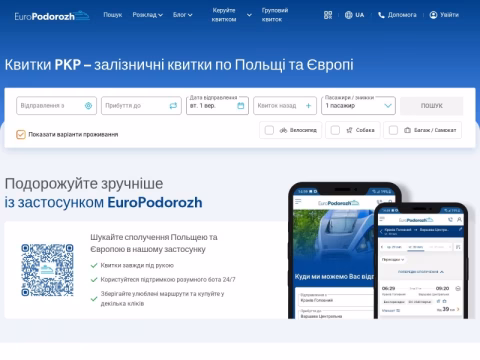The height and width of the screenshot is (360, 480).
Task: Expand the Керуйте квитком menu chevron
Action: tap(249, 15)
